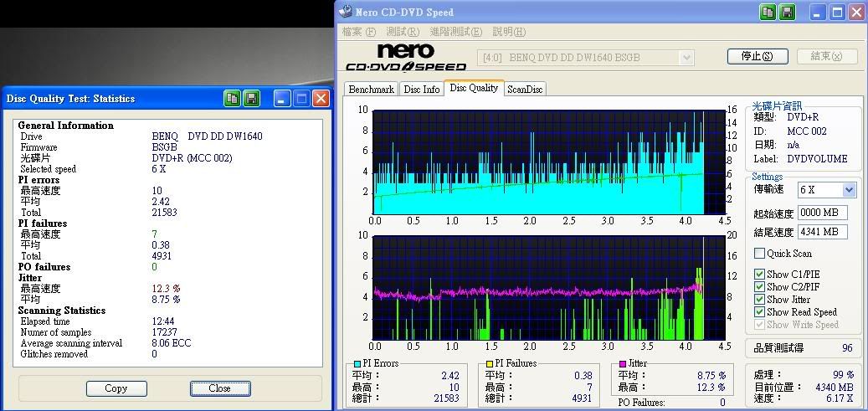
Task: Click the yellow PI Failures legend square
Action: tap(490, 364)
